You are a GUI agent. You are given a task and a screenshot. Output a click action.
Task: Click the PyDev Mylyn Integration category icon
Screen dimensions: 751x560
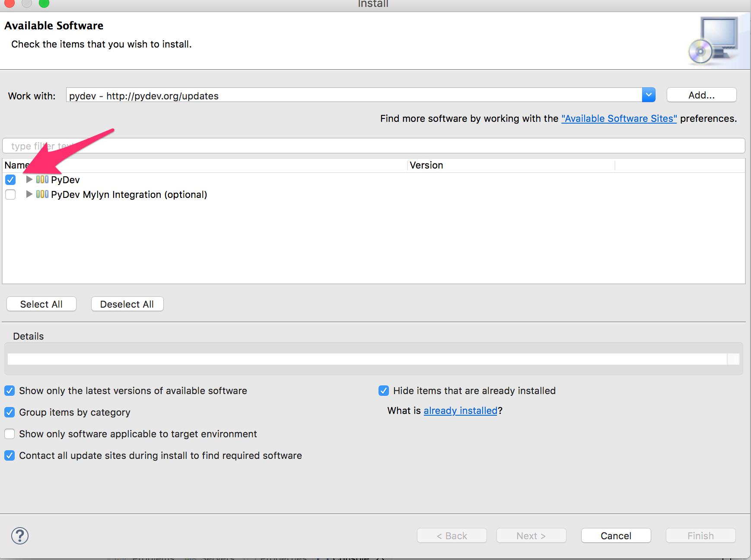42,194
